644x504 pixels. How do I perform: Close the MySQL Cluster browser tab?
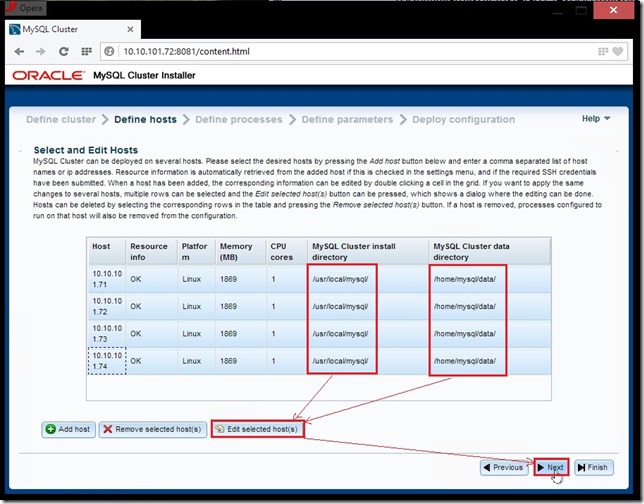click(130, 29)
